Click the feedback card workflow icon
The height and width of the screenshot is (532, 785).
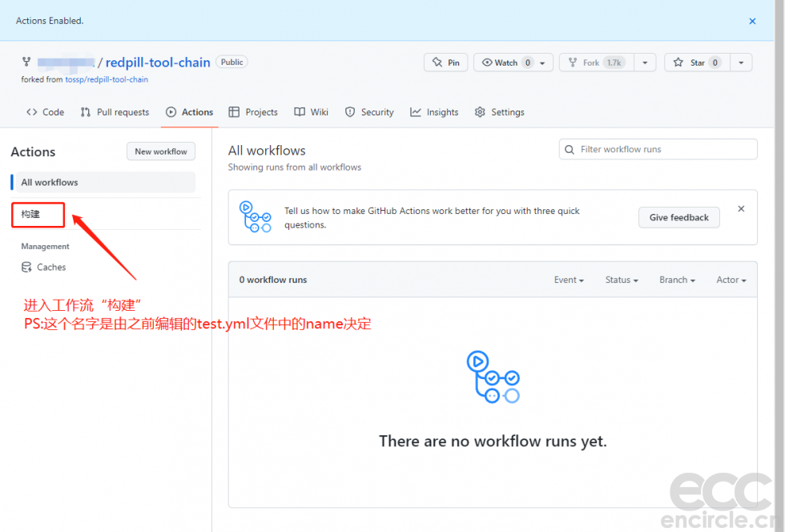point(256,217)
